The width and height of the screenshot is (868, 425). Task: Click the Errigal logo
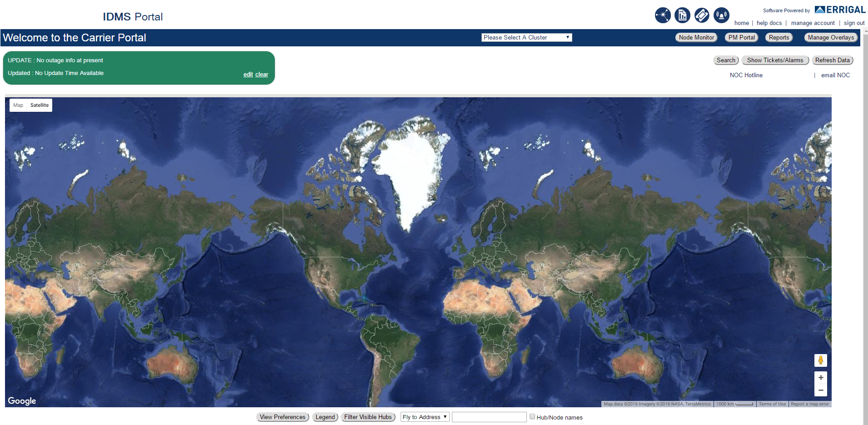point(840,10)
